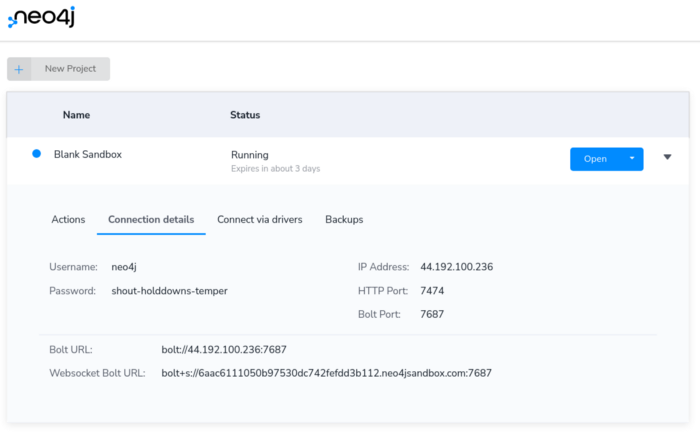Click the Username: label

[73, 267]
